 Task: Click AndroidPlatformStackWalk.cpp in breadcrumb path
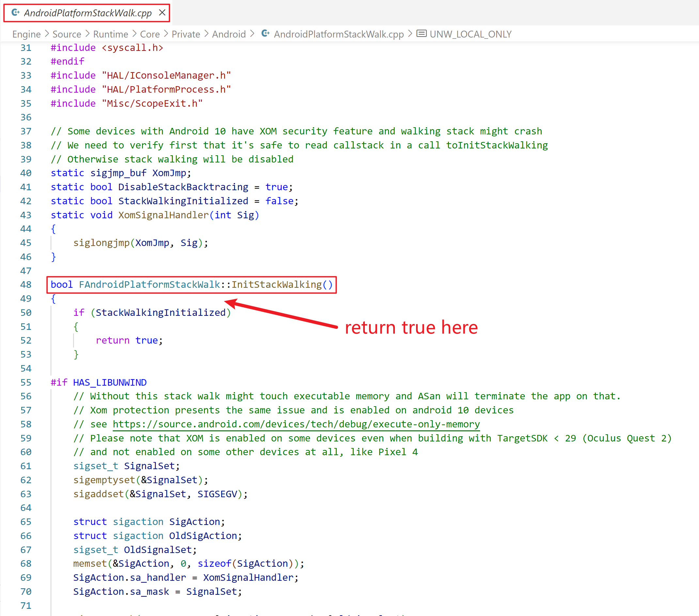coord(338,34)
